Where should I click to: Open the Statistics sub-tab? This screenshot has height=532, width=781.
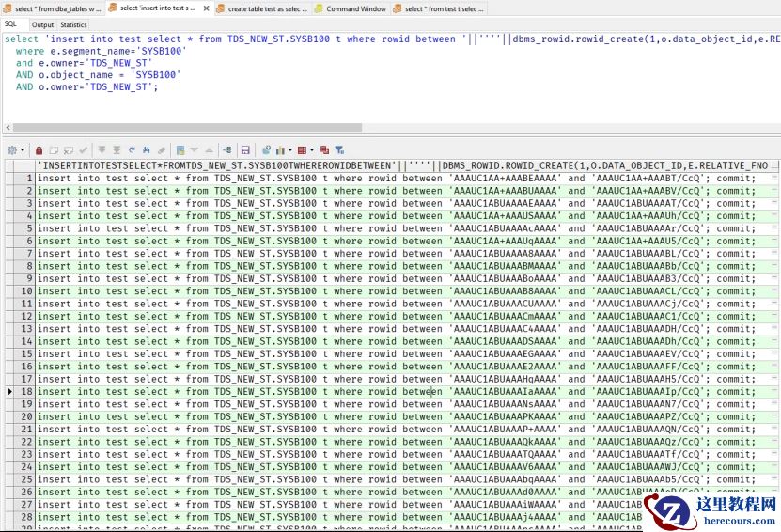pos(73,24)
